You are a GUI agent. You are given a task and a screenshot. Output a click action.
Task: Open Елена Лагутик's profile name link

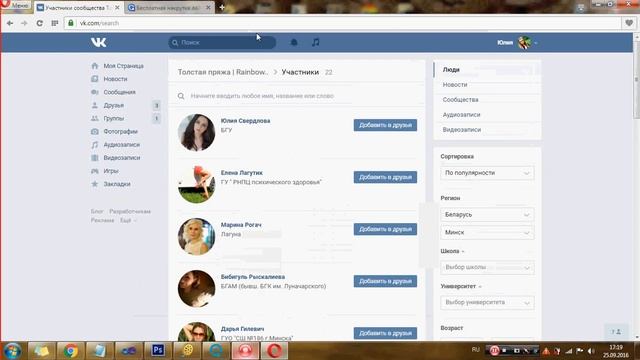pos(242,173)
